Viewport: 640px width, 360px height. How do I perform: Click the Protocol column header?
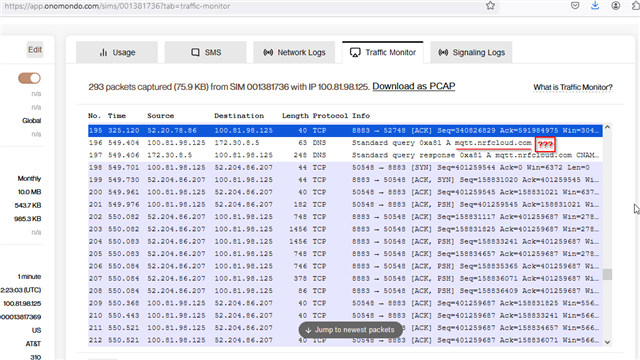click(330, 116)
